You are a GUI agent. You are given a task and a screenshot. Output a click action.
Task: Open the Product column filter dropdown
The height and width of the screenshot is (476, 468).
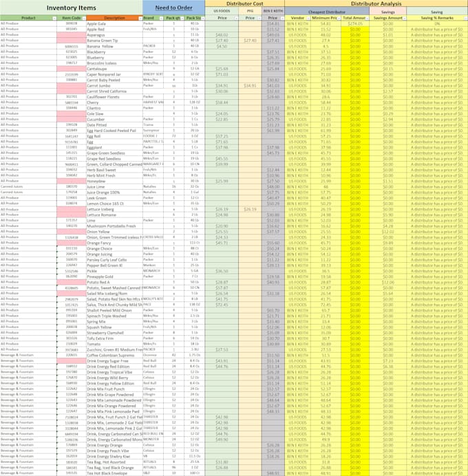click(x=54, y=18)
